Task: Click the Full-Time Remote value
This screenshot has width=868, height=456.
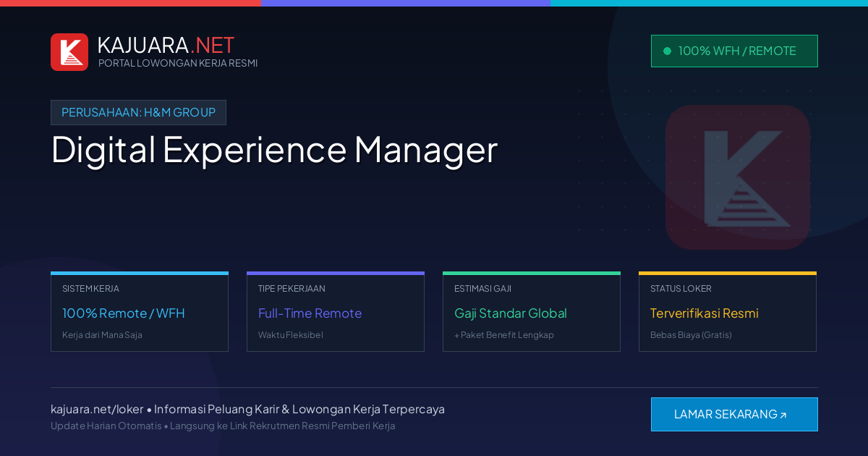Action: point(310,313)
